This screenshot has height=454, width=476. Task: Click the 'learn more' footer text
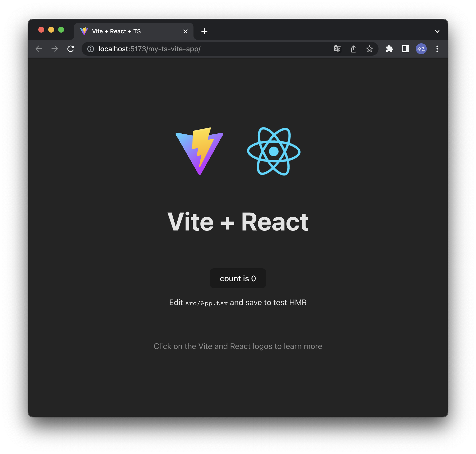[x=303, y=346]
